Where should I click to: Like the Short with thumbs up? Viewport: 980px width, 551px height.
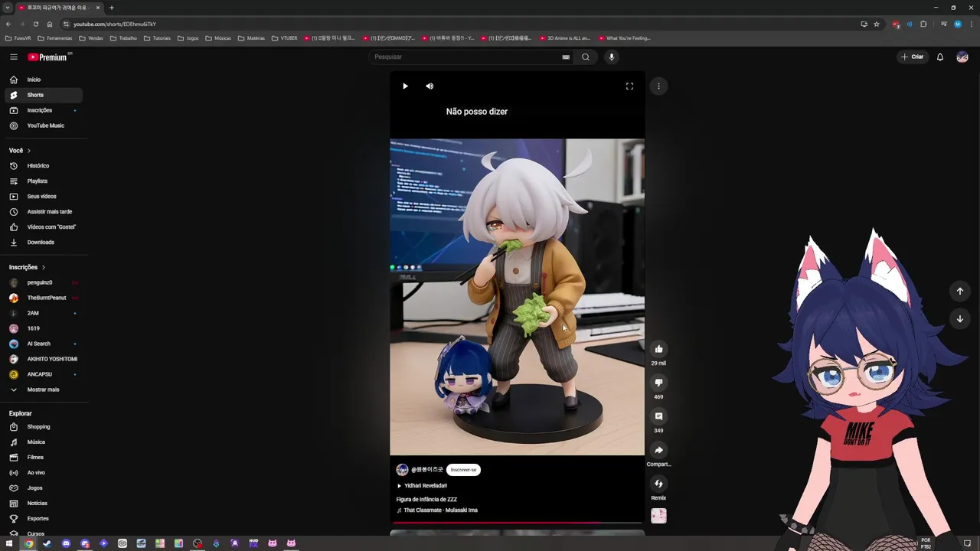click(658, 349)
